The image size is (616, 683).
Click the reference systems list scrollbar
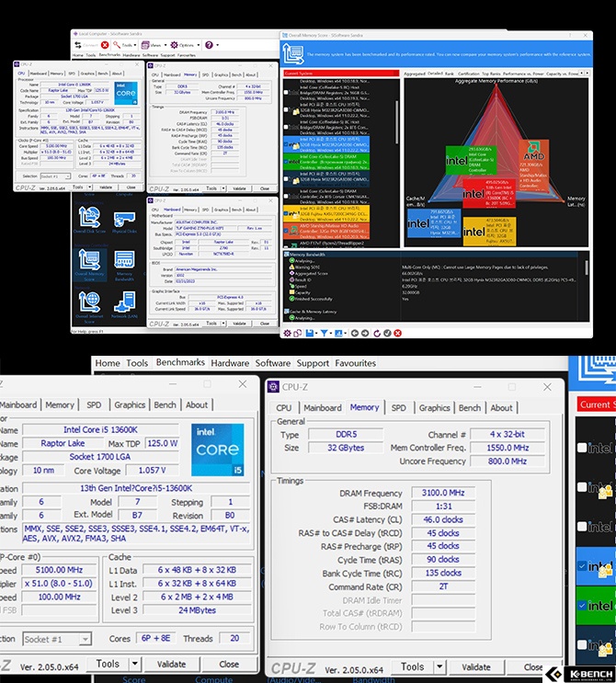(396, 122)
